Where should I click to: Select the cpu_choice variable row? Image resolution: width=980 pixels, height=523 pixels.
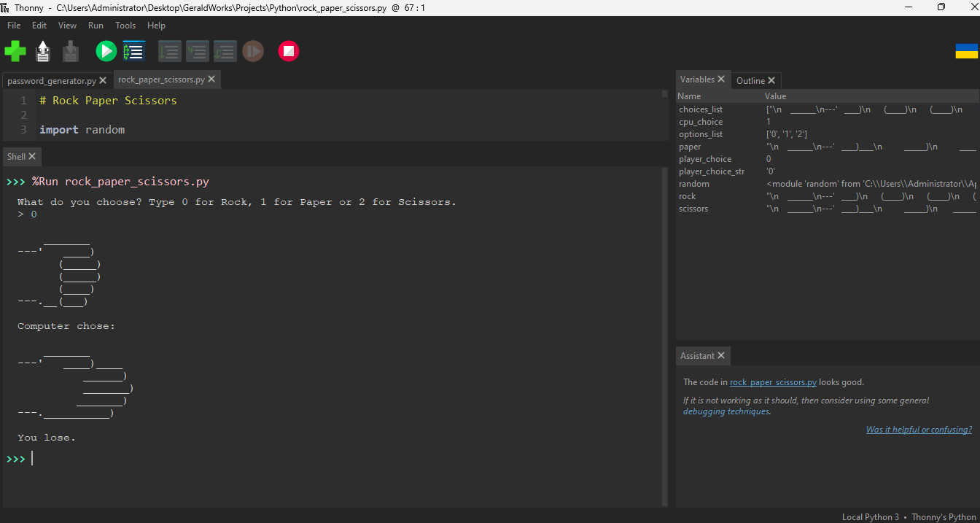click(701, 122)
